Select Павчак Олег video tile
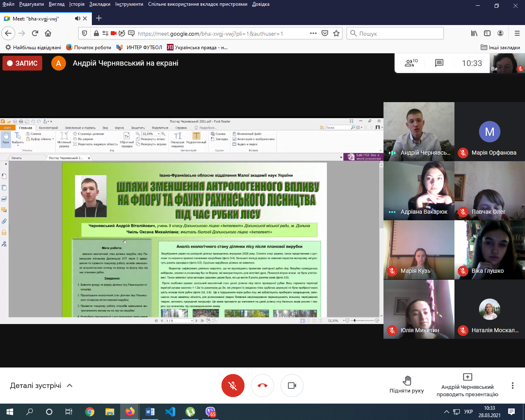This screenshot has height=420, width=525. click(x=490, y=191)
